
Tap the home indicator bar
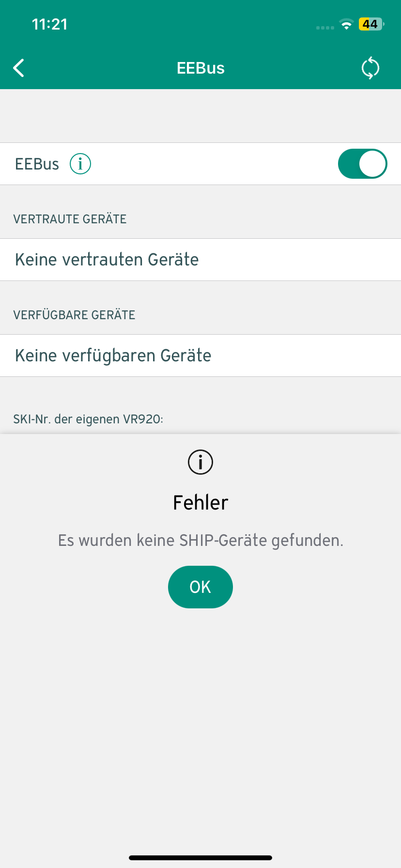click(x=200, y=858)
